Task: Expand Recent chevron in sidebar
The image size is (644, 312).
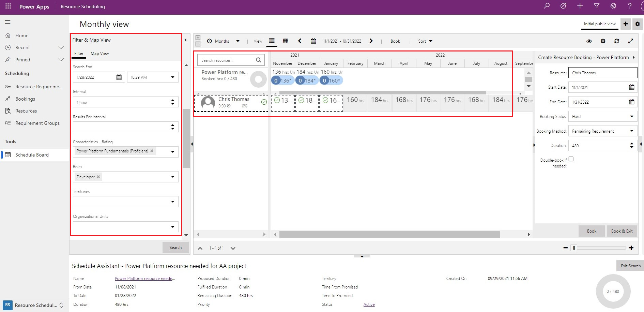Action: pyautogui.click(x=61, y=47)
